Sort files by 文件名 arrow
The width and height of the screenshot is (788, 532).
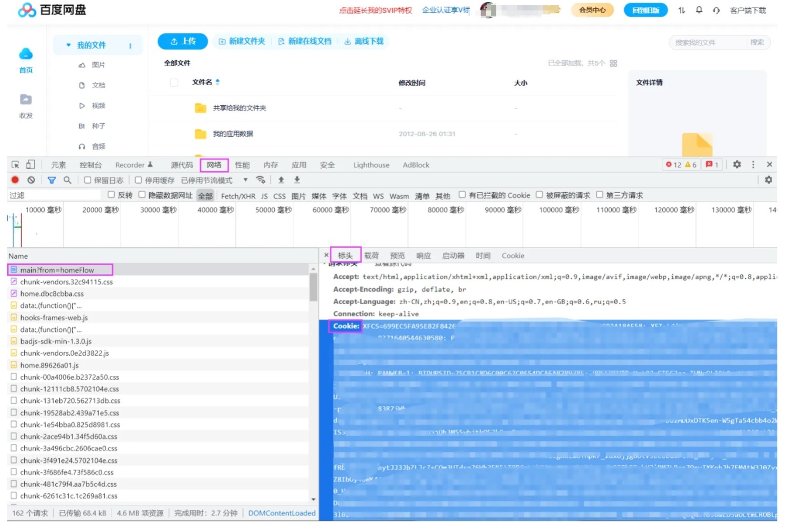tap(218, 82)
